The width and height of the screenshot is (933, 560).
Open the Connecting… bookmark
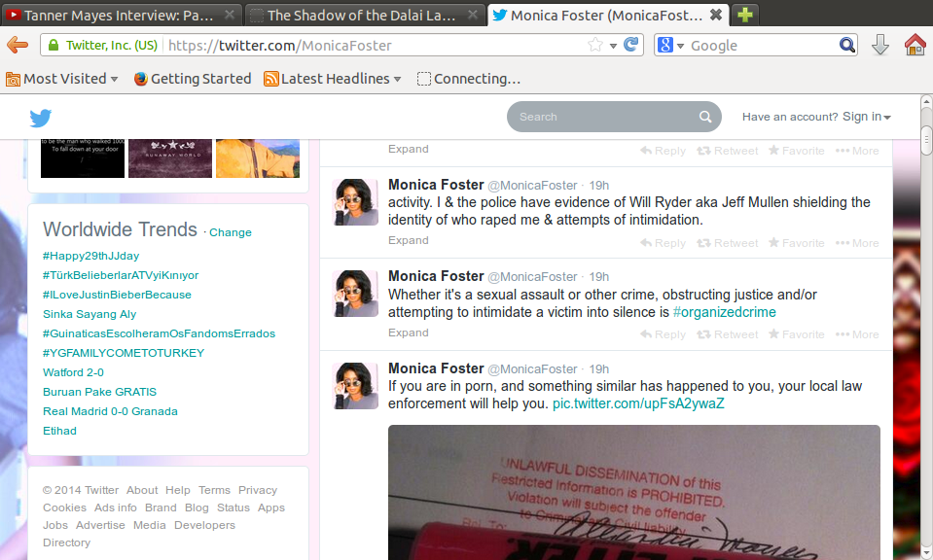point(469,79)
